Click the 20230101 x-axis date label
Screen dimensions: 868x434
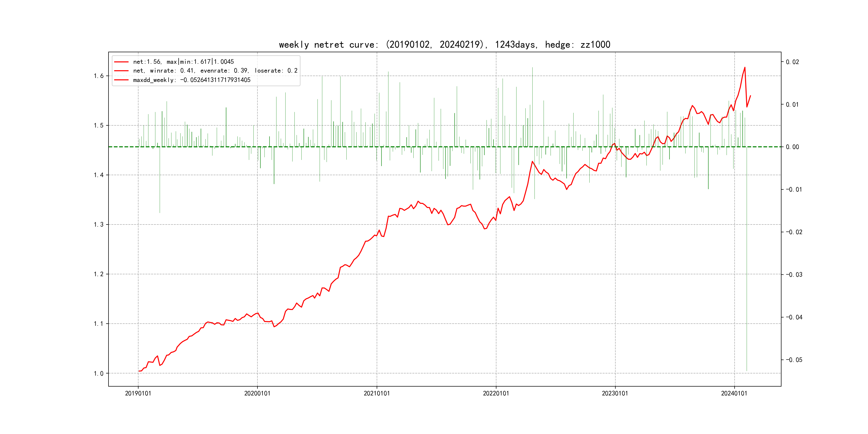(615, 393)
